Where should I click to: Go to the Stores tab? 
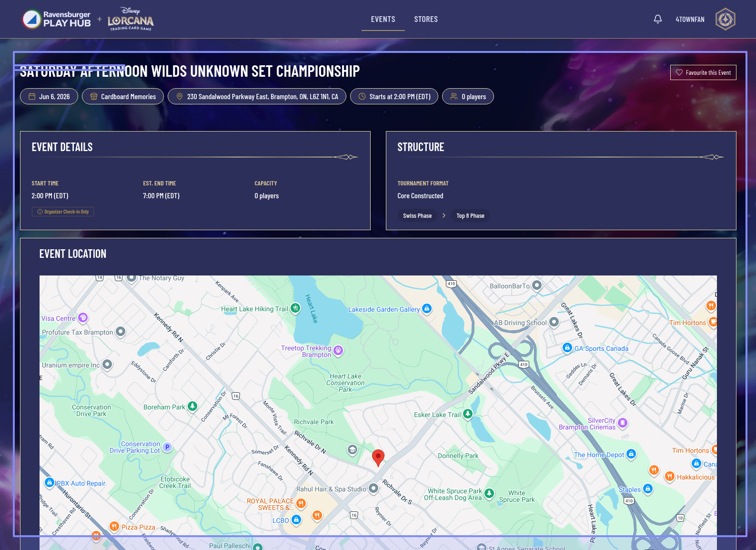pos(426,20)
